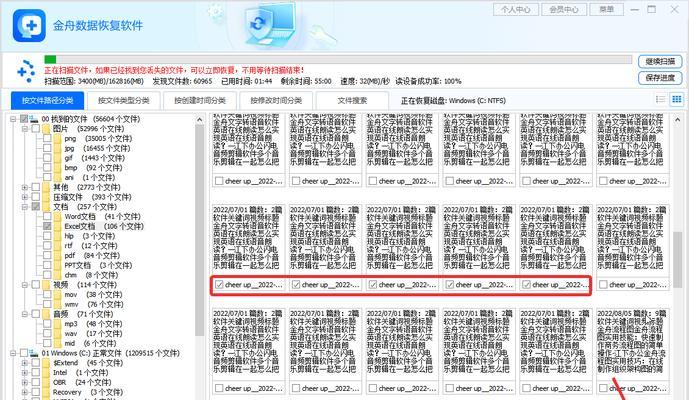Switch to grid thumbnail view icon
Image resolution: width=689 pixels, height=400 pixels.
point(677,99)
